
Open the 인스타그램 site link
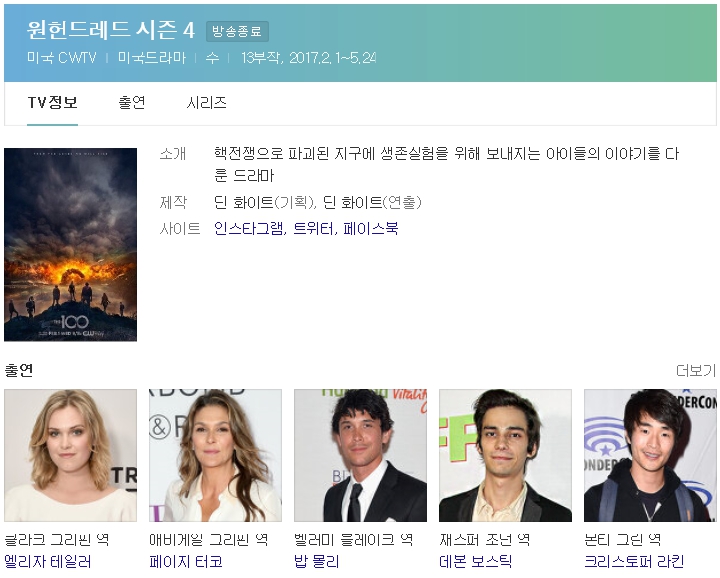249,229
